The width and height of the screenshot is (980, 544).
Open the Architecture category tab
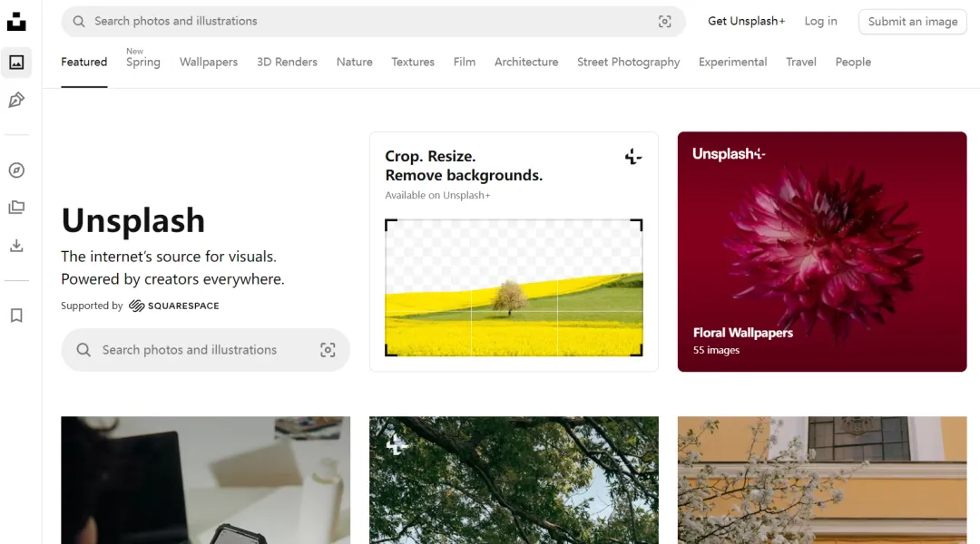coord(526,62)
